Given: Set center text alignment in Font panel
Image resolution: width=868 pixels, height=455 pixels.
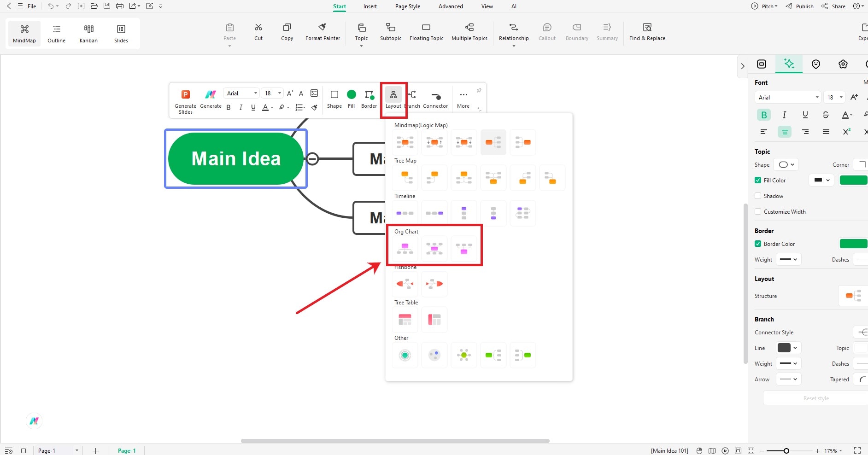Looking at the screenshot, I should click(784, 132).
